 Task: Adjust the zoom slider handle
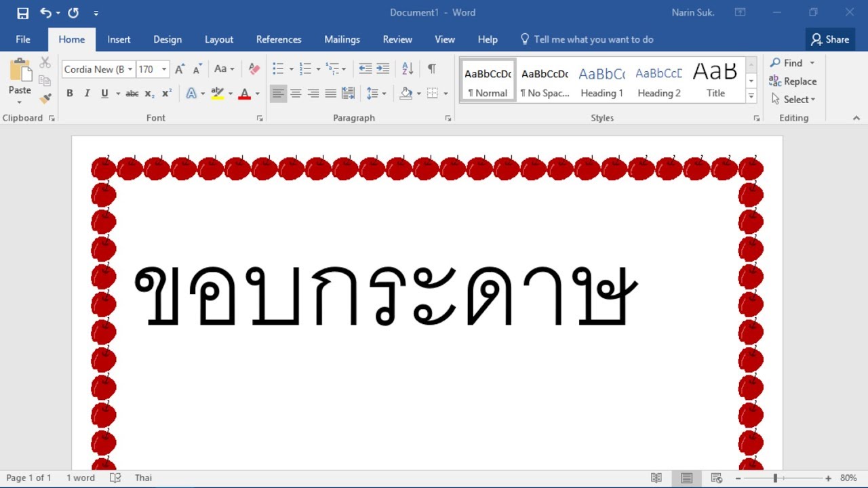[x=775, y=478]
